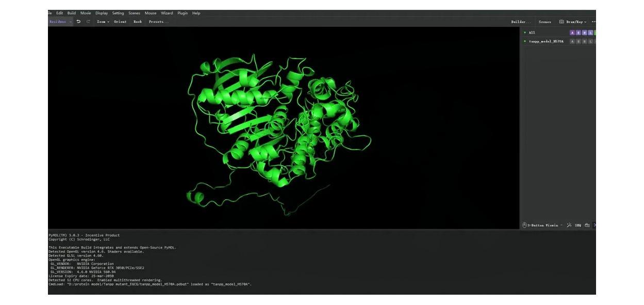The width and height of the screenshot is (644, 305).
Task: Open the Plugin menu
Action: click(183, 13)
